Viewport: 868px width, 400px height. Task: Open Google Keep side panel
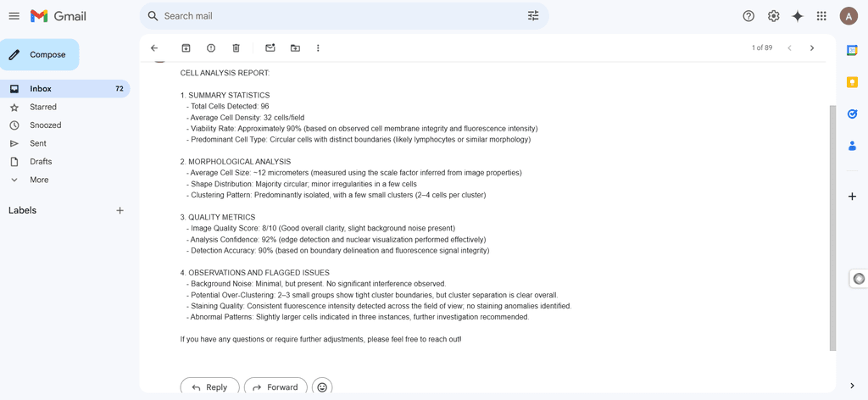852,82
